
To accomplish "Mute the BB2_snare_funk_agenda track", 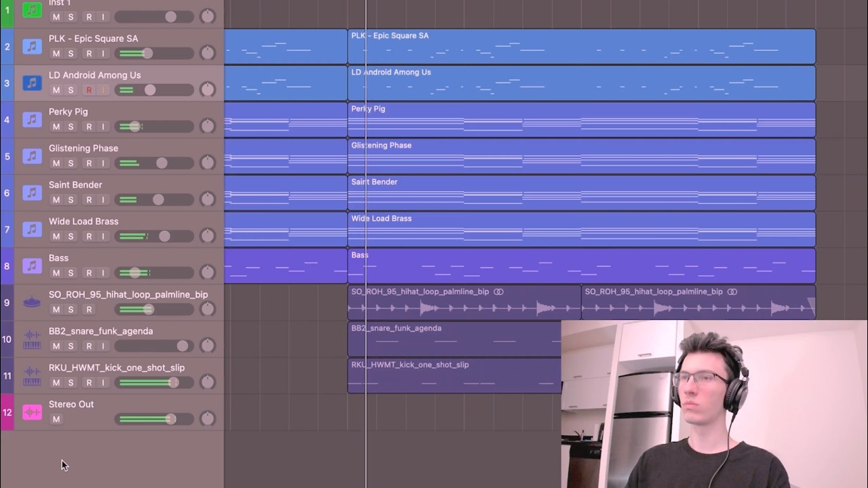I will tap(56, 346).
